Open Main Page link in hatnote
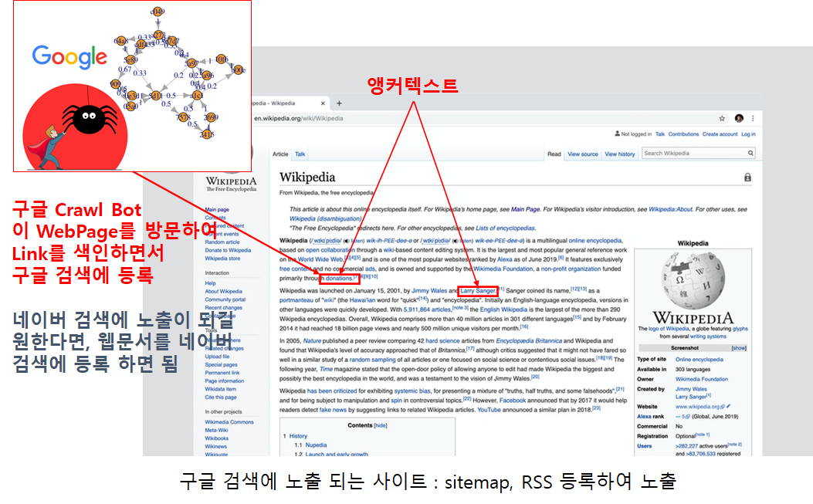The height and width of the screenshot is (504, 813). pyautogui.click(x=525, y=209)
